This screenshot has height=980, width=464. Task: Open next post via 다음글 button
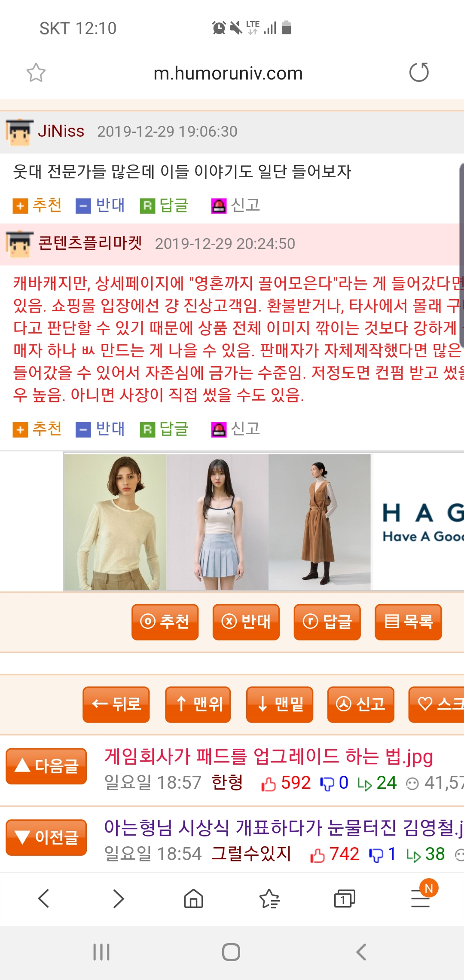[x=46, y=766]
